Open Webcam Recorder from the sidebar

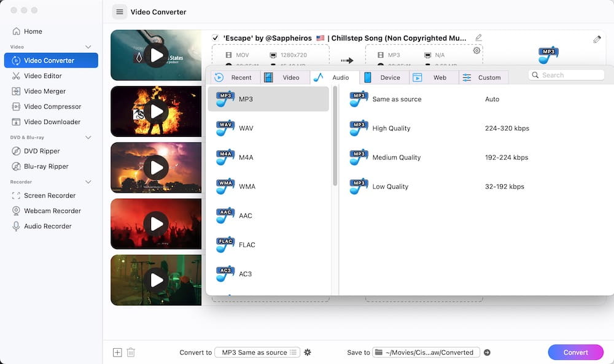[51, 211]
